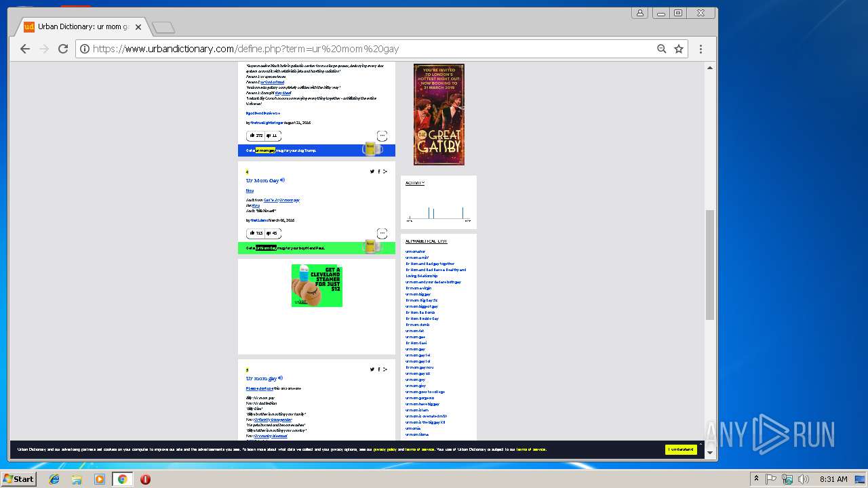Open 'ur mom and your dad are both gay'
Viewport: 868px width, 488px height.
[433, 282]
